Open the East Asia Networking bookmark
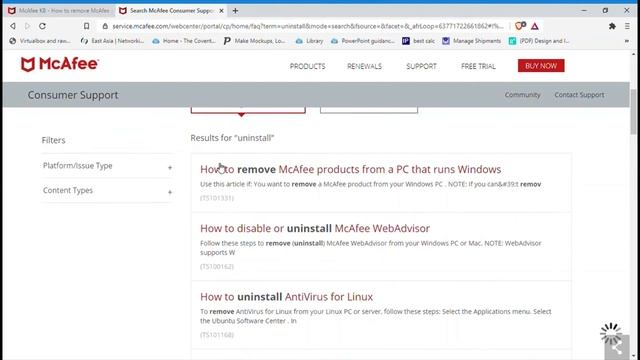 click(112, 41)
